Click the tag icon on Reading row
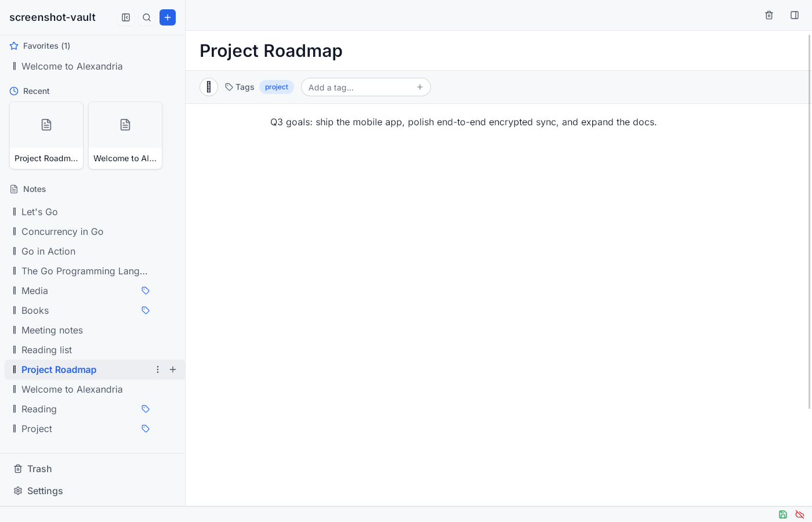812x522 pixels. (146, 409)
